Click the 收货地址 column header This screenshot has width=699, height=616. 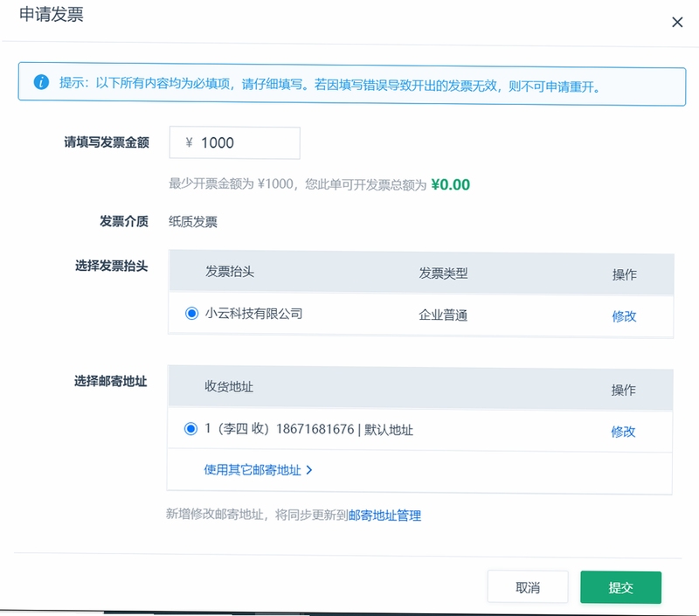click(229, 386)
